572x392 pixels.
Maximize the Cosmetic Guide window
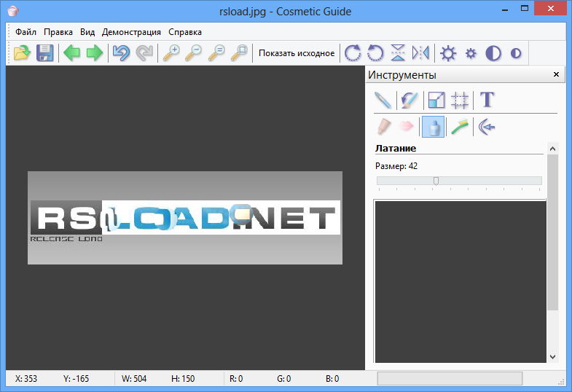(525, 9)
